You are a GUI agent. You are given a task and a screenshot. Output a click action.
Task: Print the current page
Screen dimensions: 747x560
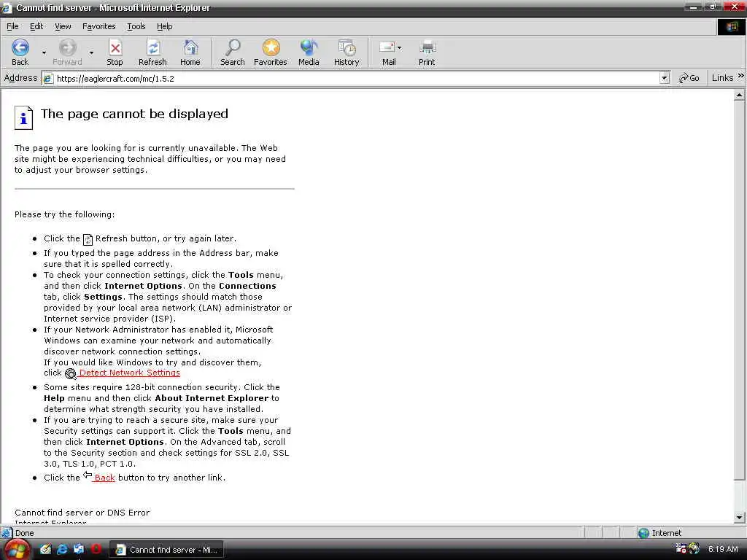[x=427, y=52]
